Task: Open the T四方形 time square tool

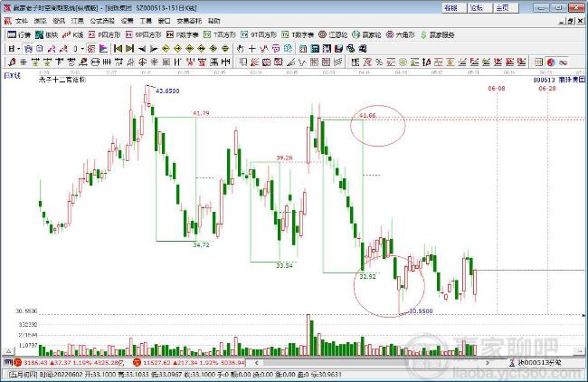Action: 220,35
